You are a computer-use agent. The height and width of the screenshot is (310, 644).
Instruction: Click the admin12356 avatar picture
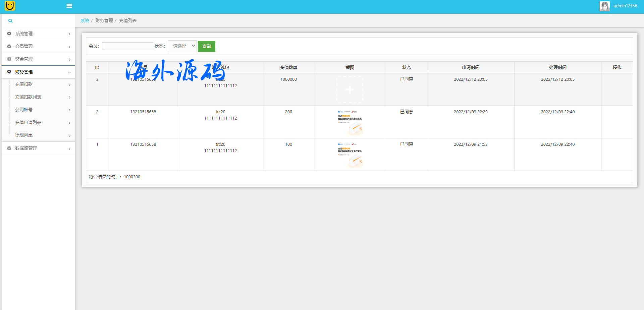click(x=604, y=6)
